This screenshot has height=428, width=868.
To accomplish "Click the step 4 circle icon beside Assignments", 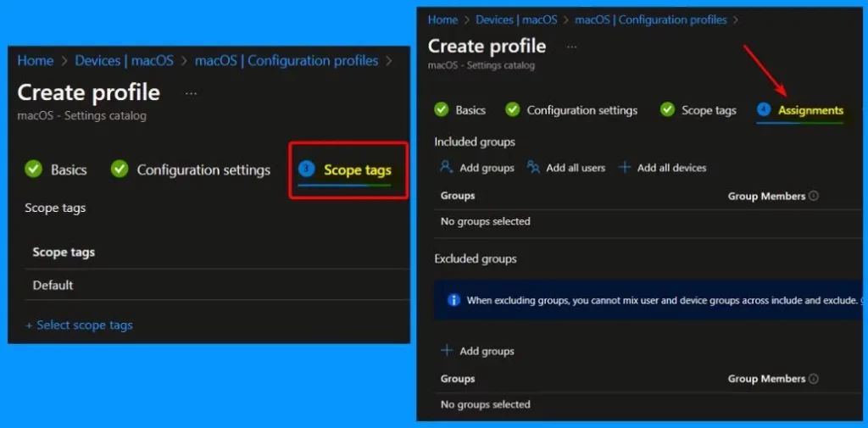I will click(764, 109).
